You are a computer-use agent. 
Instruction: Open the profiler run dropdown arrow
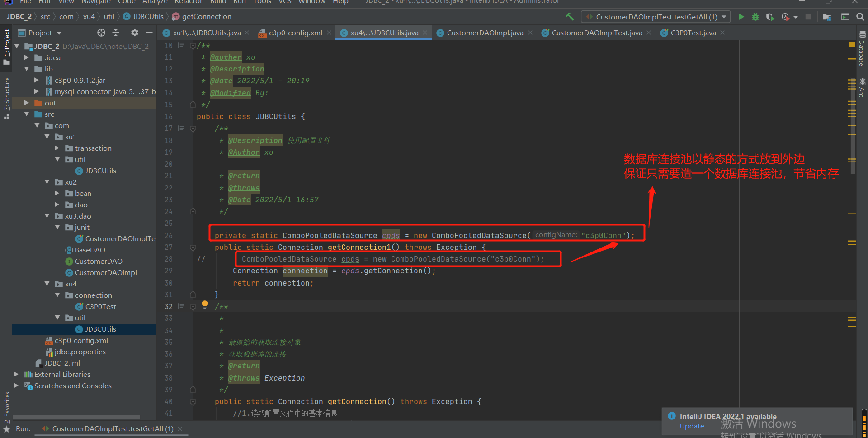795,17
